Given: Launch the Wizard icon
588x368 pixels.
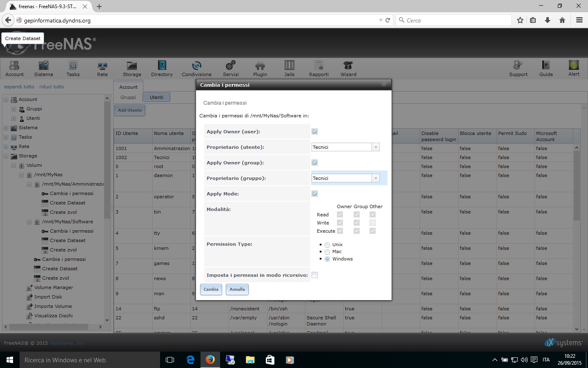Looking at the screenshot, I should (348, 68).
